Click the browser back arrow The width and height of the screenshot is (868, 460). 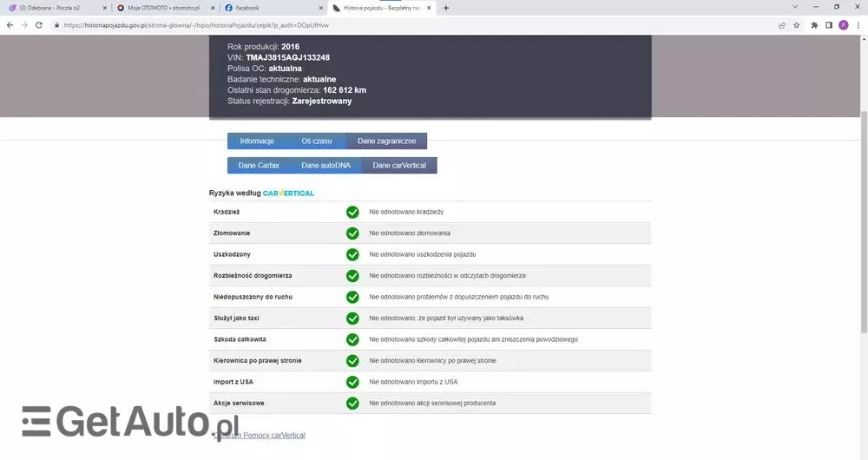click(9, 25)
